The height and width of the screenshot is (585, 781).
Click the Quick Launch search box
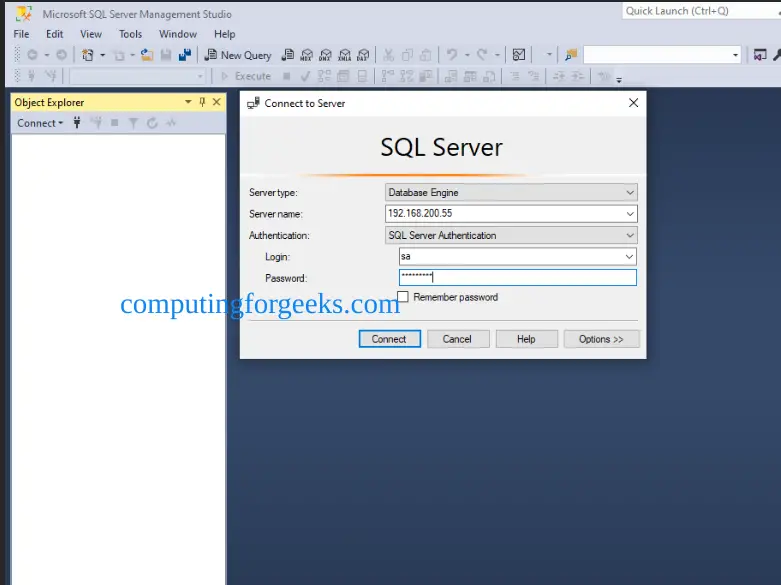click(701, 11)
